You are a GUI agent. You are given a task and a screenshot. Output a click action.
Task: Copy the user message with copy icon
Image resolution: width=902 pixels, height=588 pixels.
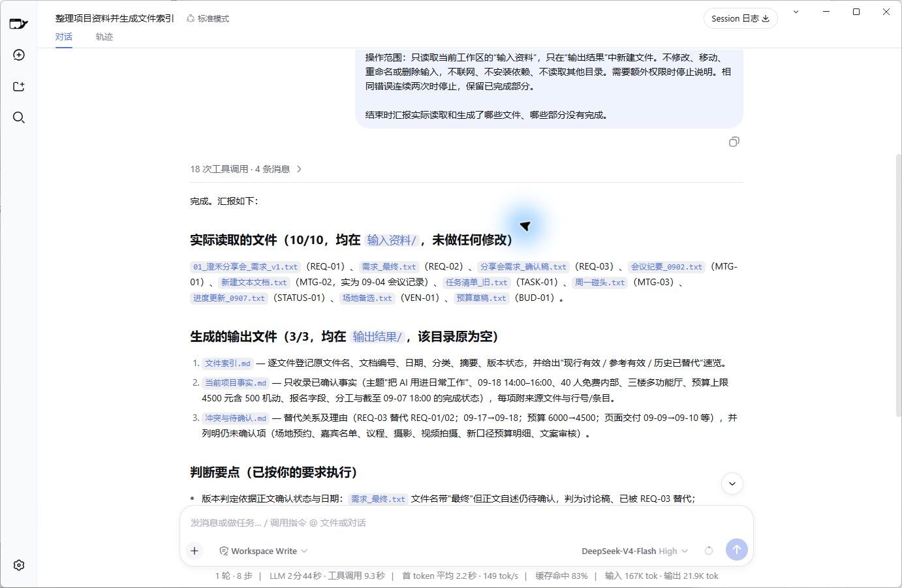click(734, 142)
